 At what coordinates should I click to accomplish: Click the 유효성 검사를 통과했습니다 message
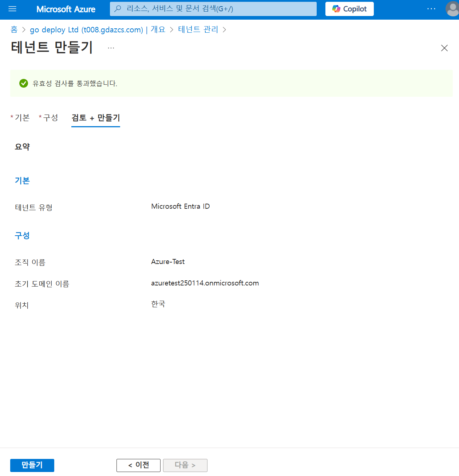(75, 83)
